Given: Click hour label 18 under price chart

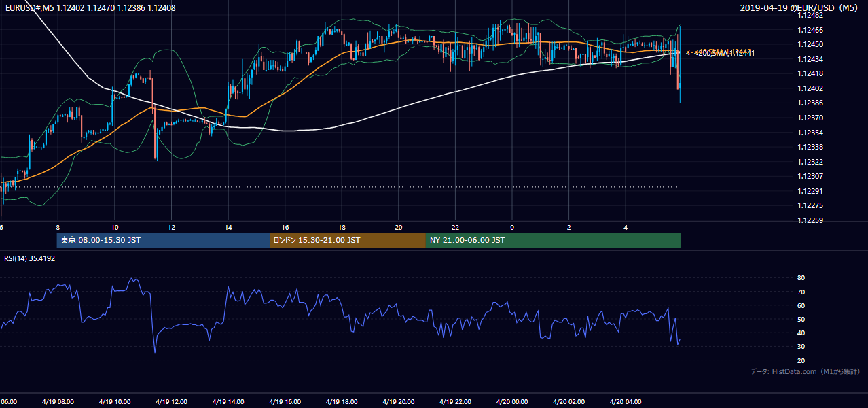Looking at the screenshot, I should tap(342, 227).
